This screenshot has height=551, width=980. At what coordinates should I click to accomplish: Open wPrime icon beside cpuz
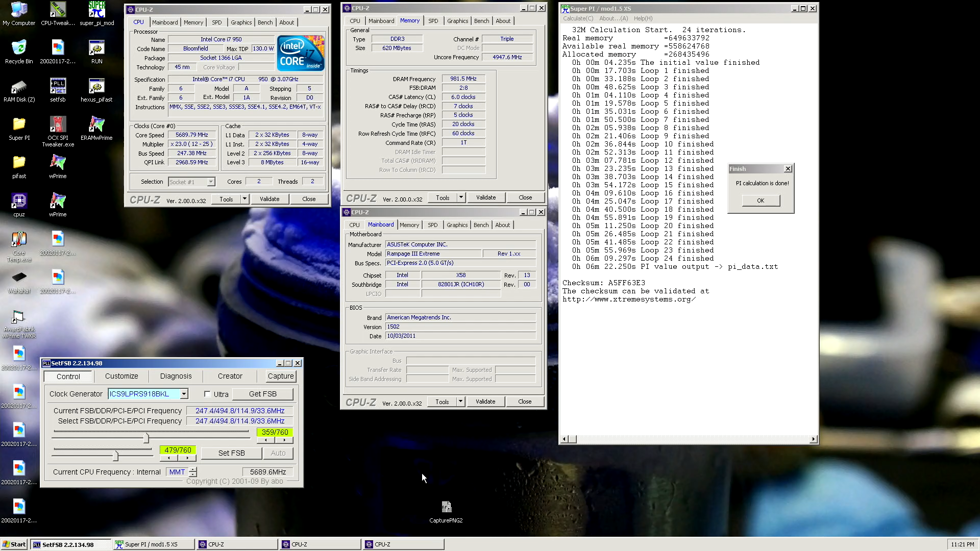pyautogui.click(x=58, y=205)
